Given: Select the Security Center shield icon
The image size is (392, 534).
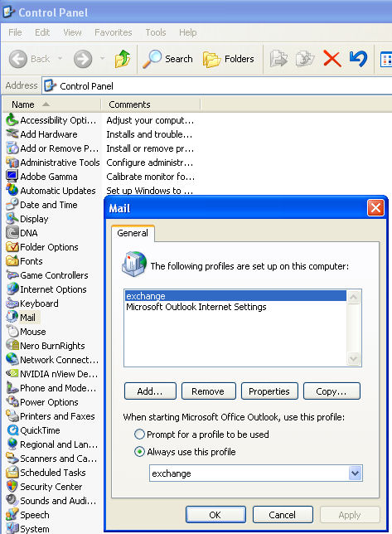Looking at the screenshot, I should click(12, 486).
